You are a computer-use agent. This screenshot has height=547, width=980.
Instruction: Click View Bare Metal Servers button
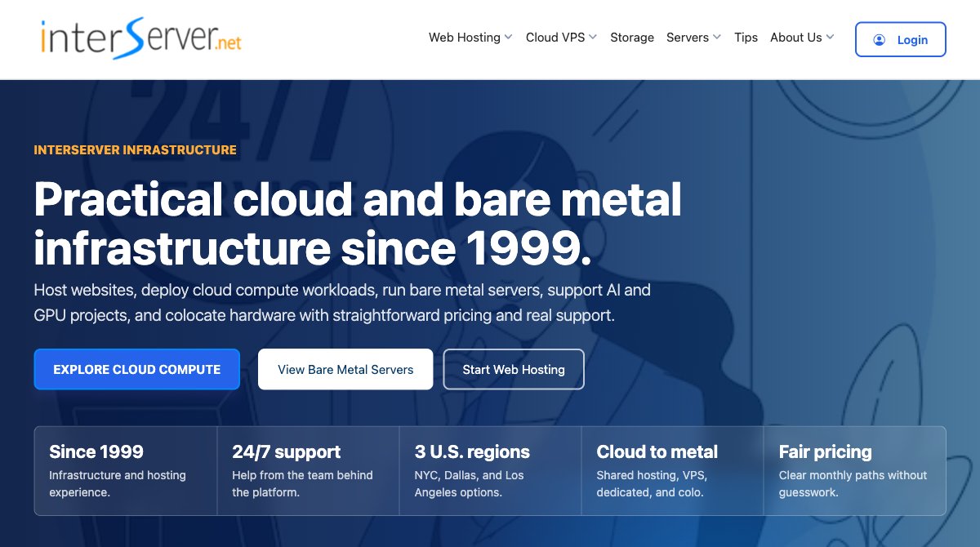tap(345, 369)
